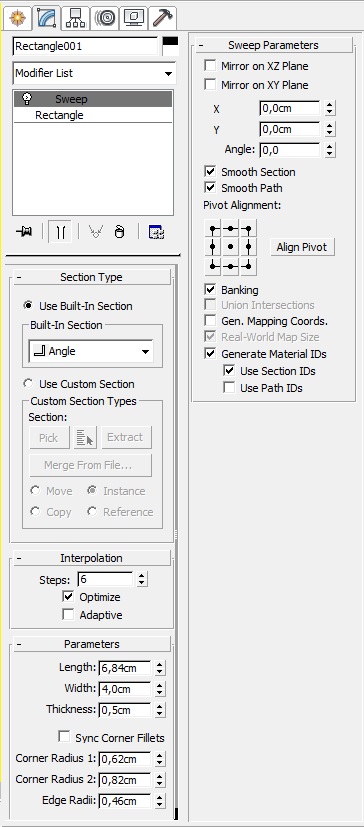
Task: Select top-left pivot alignment point
Action: [x=213, y=229]
